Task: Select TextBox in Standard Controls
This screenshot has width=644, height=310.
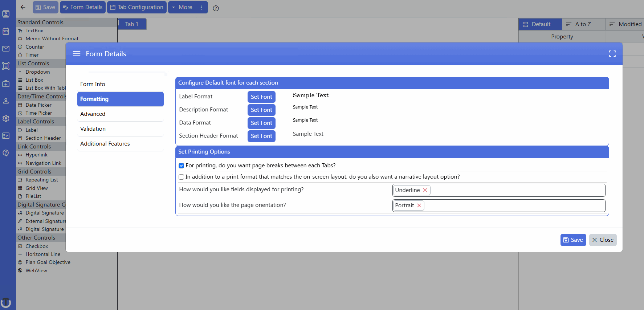Action: 34,31
